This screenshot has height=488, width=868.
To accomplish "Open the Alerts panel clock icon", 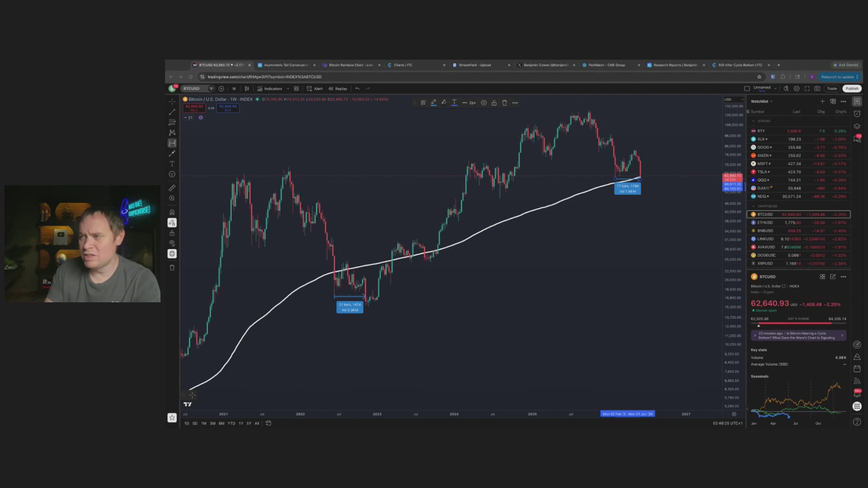I will pyautogui.click(x=857, y=114).
